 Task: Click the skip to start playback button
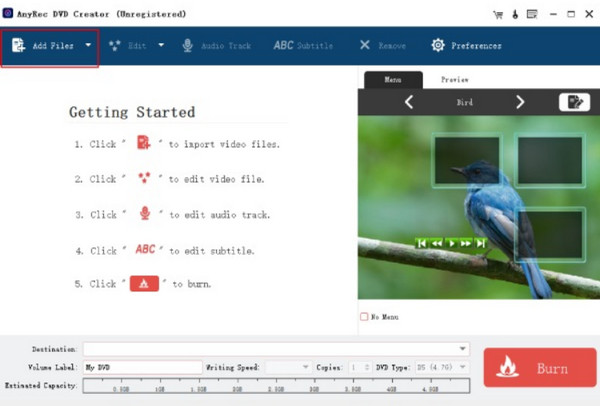click(422, 243)
